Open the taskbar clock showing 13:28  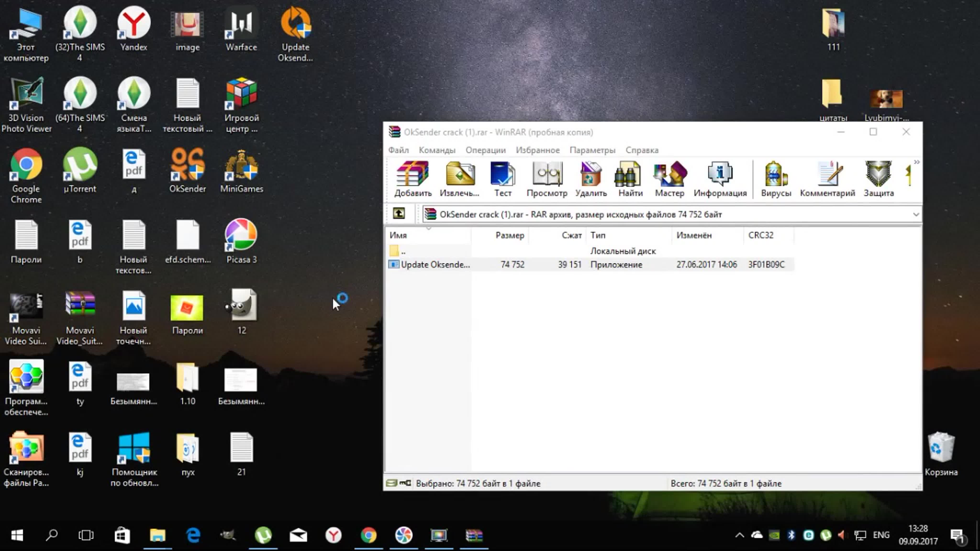(x=918, y=535)
